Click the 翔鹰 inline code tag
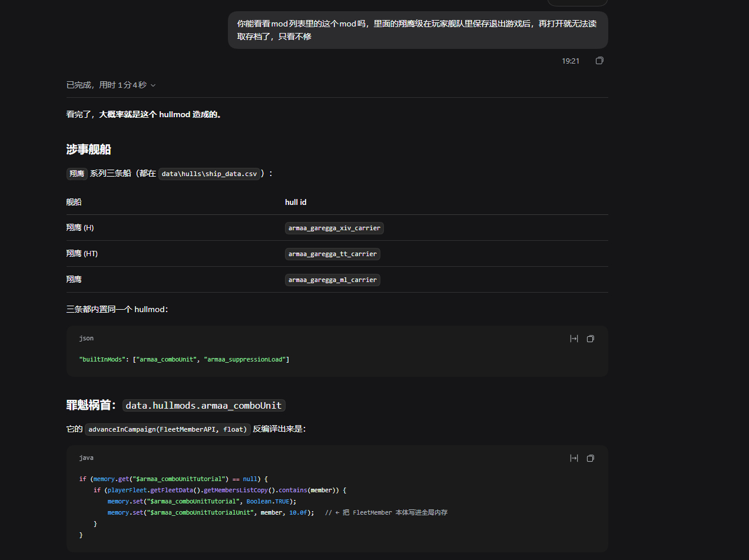The height and width of the screenshot is (560, 749). click(77, 174)
